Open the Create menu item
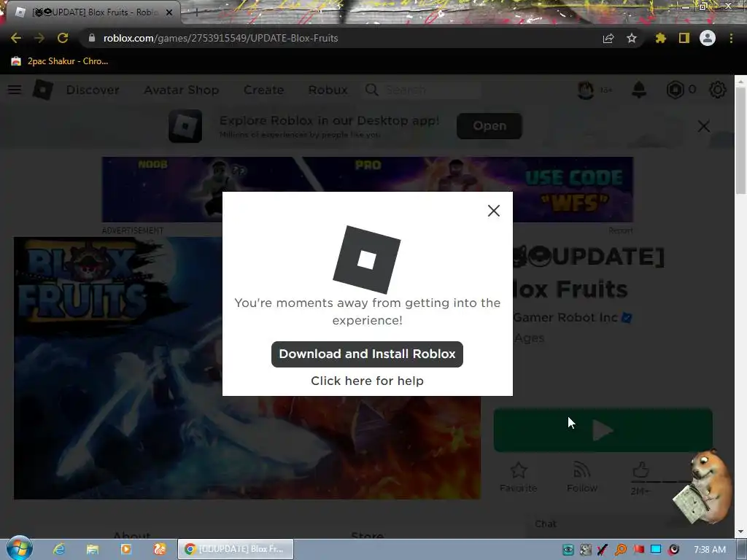This screenshot has height=560, width=747. tap(263, 90)
